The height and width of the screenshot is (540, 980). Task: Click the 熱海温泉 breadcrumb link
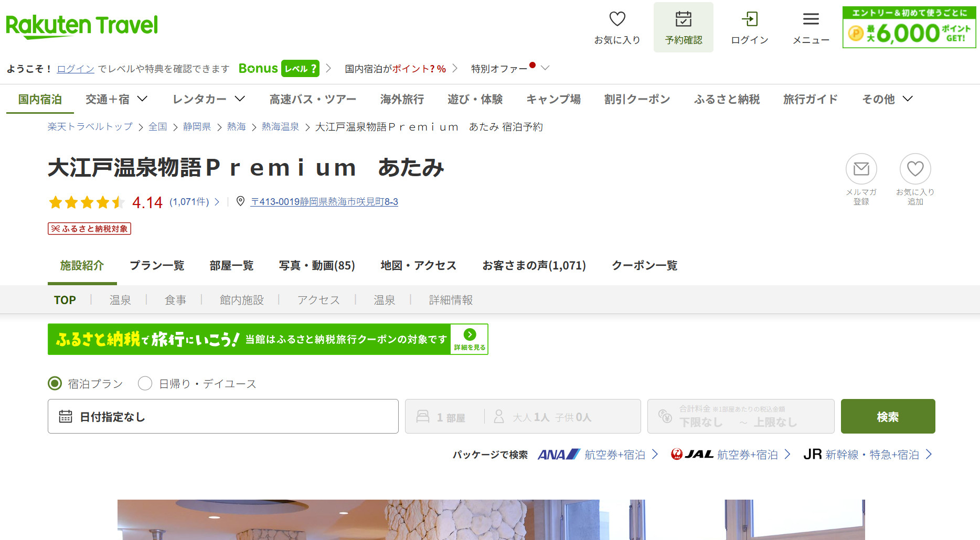tap(280, 127)
